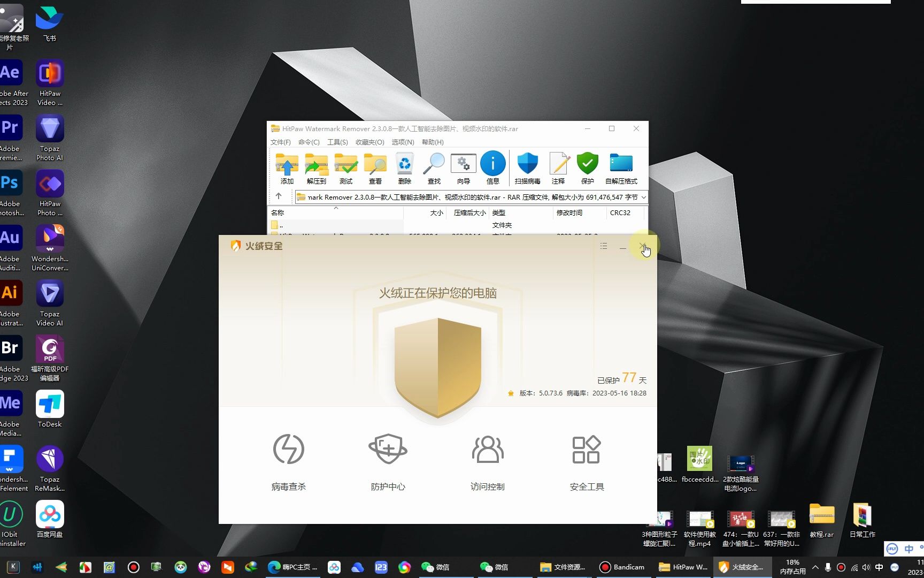Sort by 压缩后大小 column header
Screen dimensions: 924x578
[x=468, y=212]
